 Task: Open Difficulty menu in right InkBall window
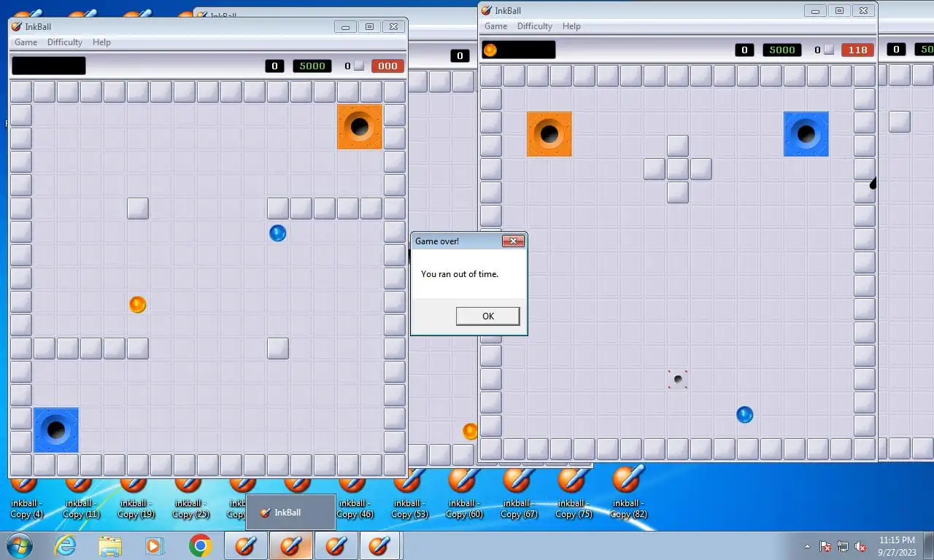click(535, 26)
